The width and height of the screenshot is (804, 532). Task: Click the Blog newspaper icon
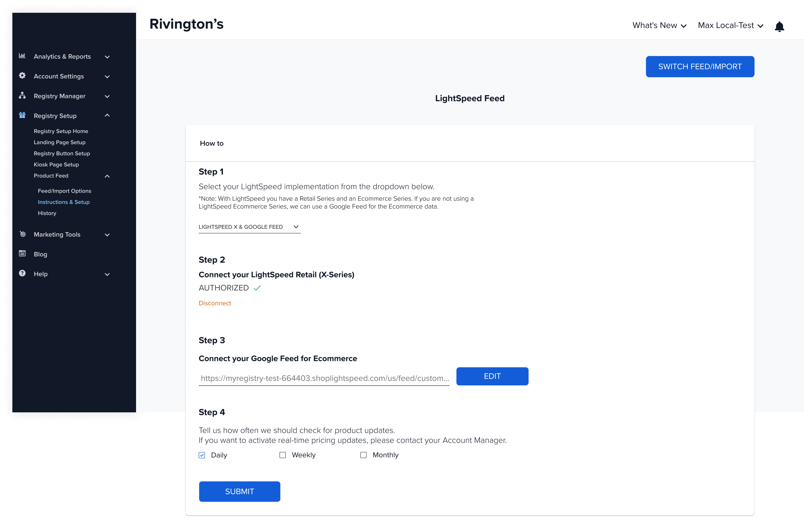[22, 254]
